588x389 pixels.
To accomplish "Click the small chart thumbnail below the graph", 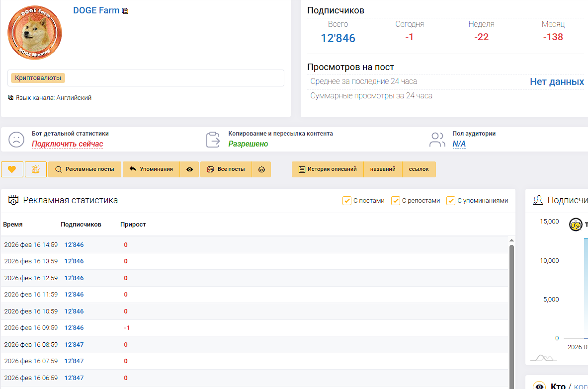I will [x=543, y=358].
